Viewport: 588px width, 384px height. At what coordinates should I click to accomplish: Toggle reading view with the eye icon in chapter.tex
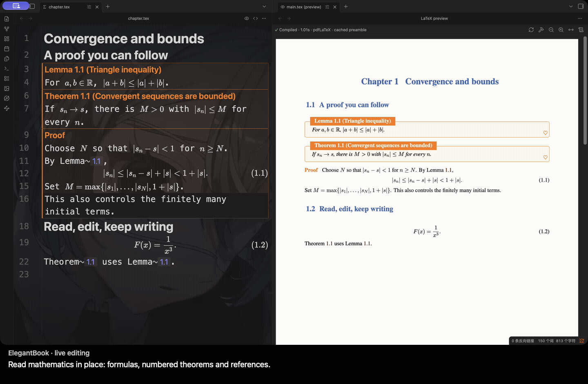[247, 18]
